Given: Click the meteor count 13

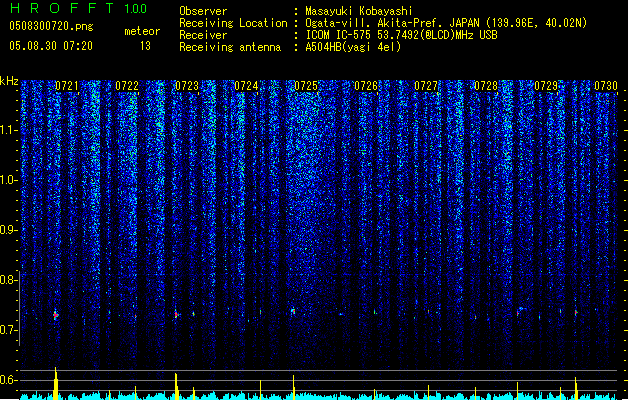Looking at the screenshot, I should (x=145, y=46).
